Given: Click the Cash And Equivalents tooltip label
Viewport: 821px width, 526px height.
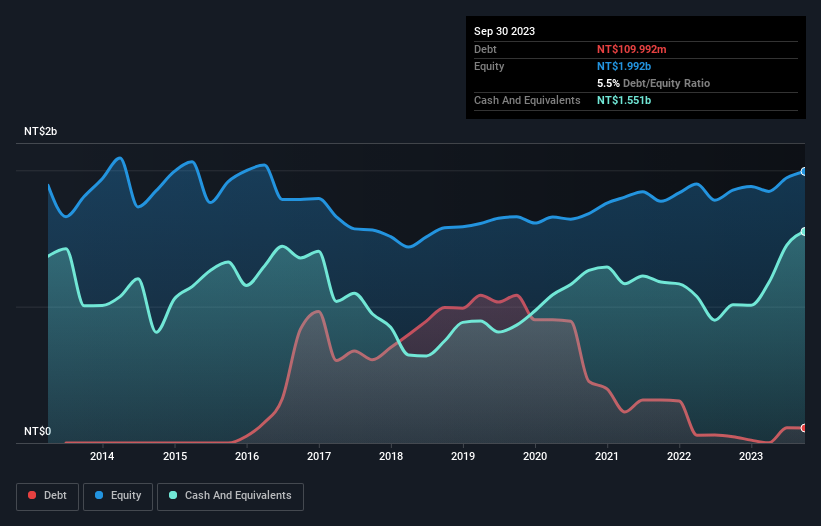Looking at the screenshot, I should coord(527,100).
